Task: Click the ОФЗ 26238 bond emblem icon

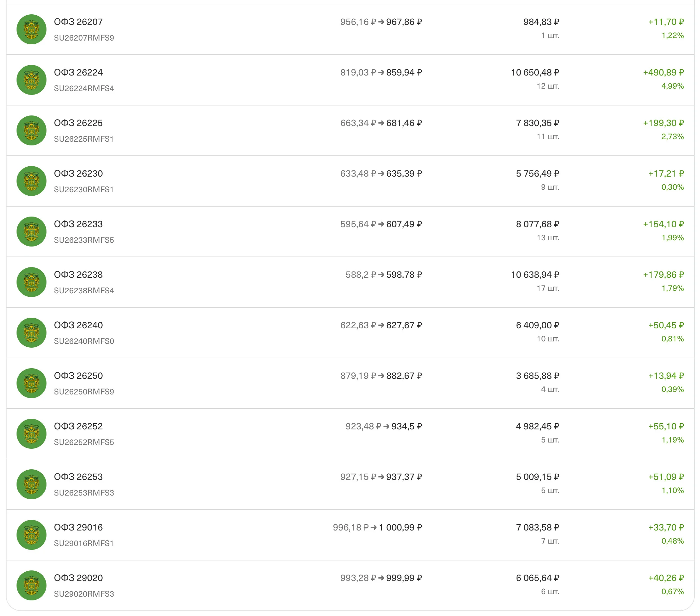Action: pos(32,282)
